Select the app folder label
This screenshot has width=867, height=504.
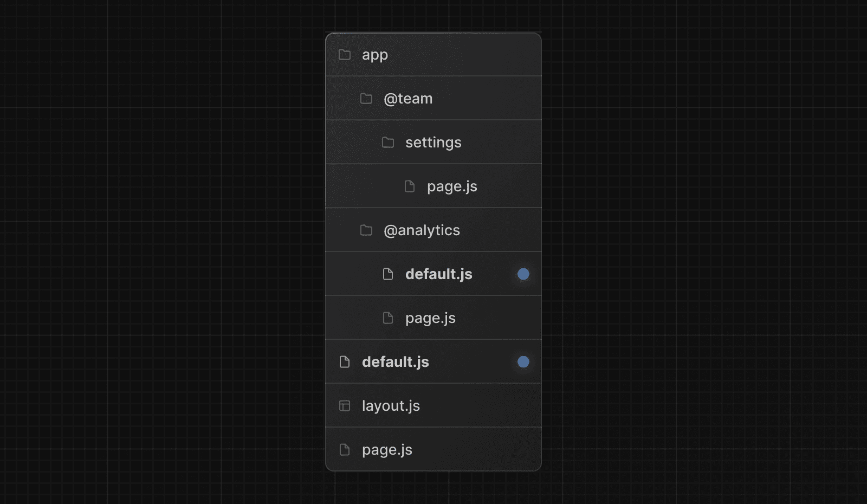point(375,55)
